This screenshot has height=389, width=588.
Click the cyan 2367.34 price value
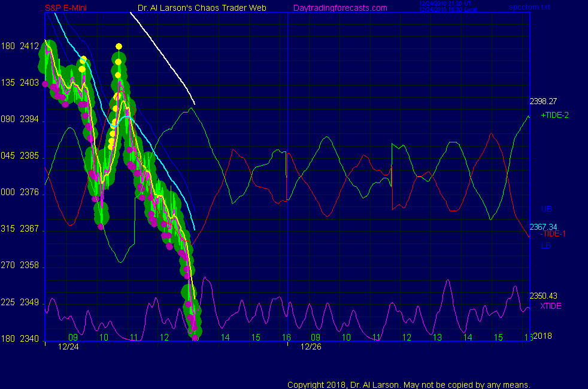coord(543,226)
